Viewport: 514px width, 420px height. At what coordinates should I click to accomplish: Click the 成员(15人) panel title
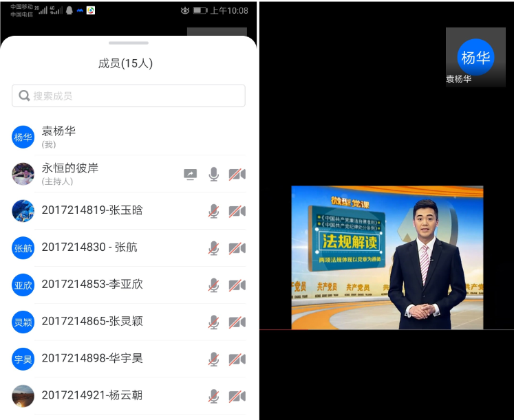(x=125, y=64)
